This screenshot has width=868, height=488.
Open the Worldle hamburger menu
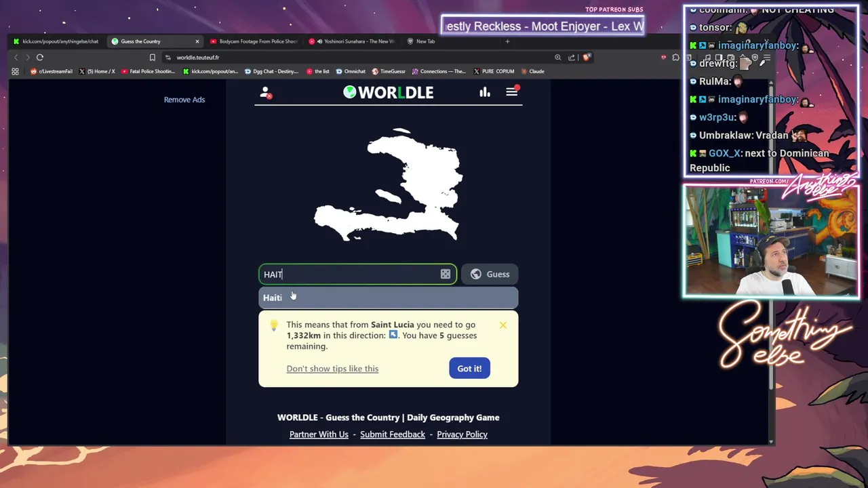pos(512,91)
